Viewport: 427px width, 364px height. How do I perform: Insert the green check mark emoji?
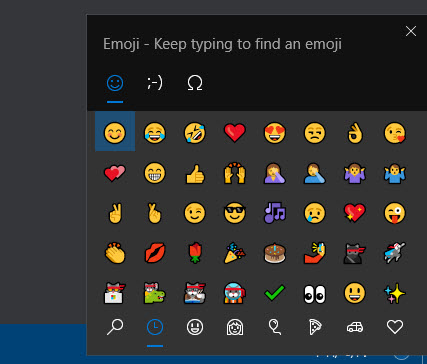(275, 293)
